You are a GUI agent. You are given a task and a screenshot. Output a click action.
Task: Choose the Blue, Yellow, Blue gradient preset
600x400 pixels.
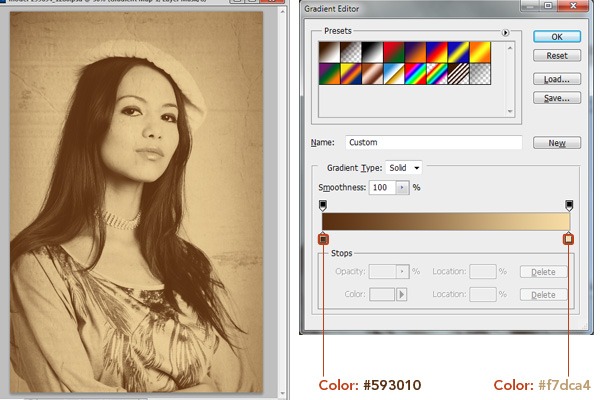458,52
